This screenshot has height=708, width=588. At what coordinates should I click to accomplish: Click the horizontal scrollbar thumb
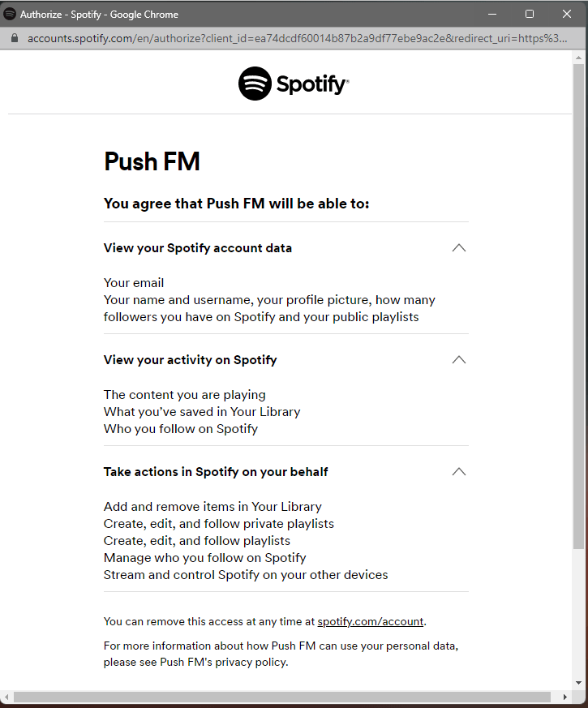281,697
